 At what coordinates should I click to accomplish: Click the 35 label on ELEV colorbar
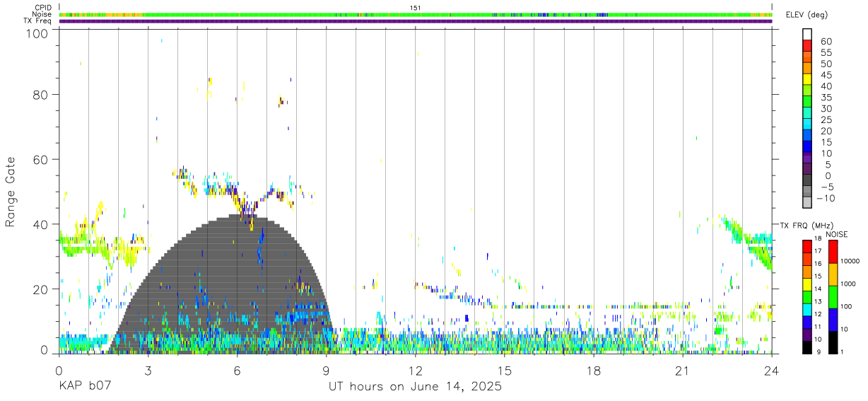coord(826,98)
